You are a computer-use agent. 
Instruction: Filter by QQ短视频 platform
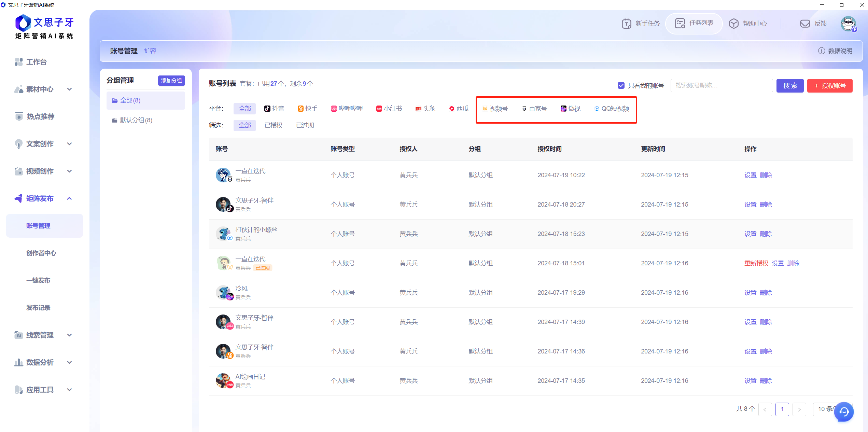(x=612, y=109)
